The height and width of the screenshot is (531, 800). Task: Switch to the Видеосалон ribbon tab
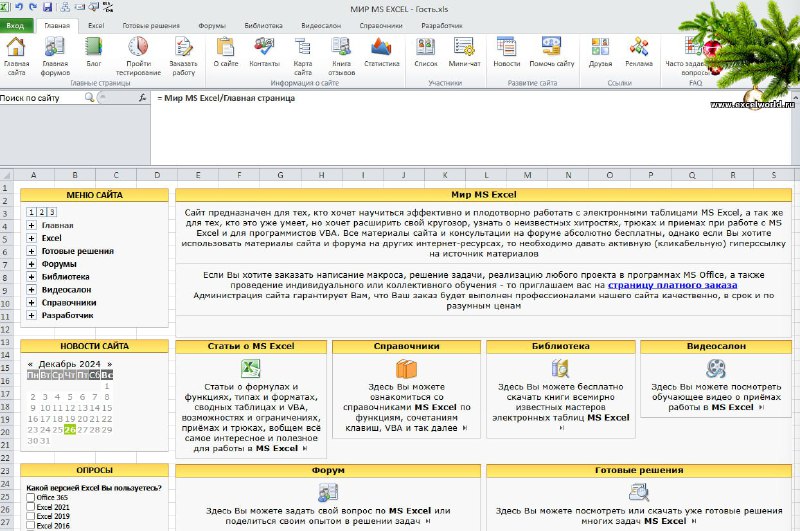tap(321, 26)
